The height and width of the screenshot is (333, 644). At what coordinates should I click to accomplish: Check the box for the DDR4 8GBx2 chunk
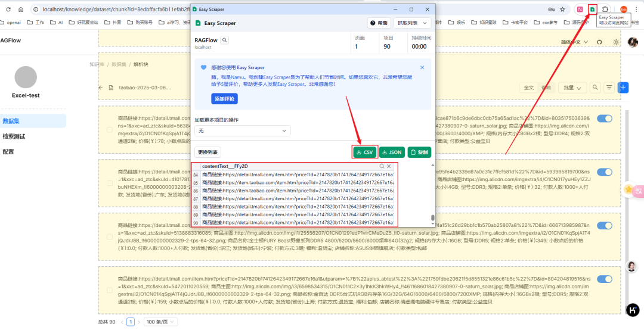tap(110, 130)
